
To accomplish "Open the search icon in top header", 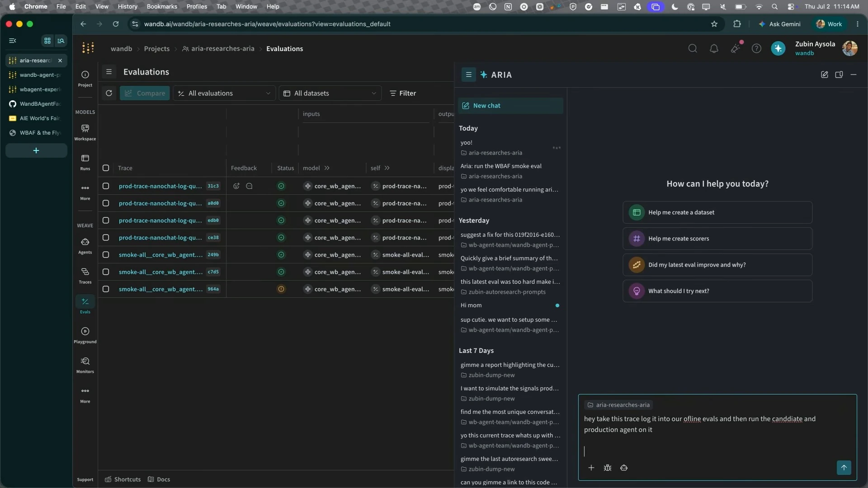I will point(693,48).
